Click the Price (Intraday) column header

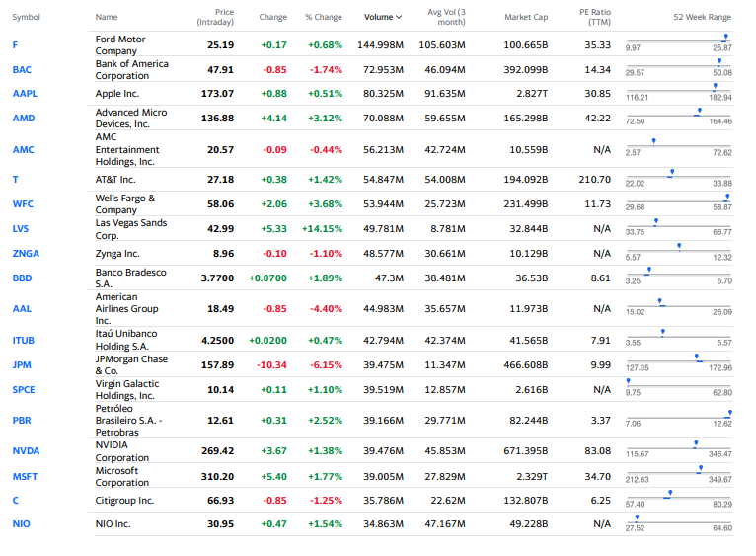(215, 17)
